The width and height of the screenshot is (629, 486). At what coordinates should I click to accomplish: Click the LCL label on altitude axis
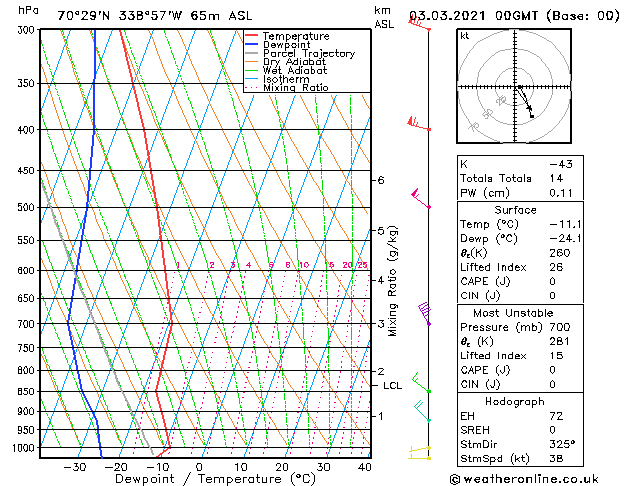click(392, 386)
